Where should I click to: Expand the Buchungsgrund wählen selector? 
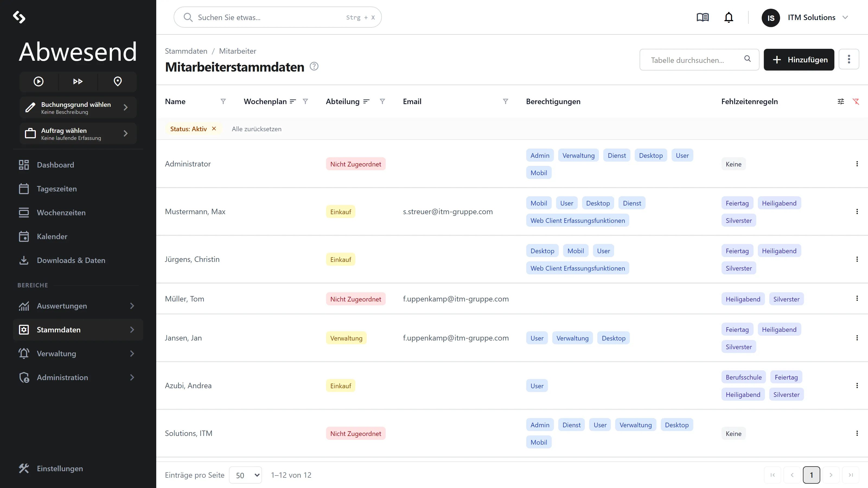78,107
